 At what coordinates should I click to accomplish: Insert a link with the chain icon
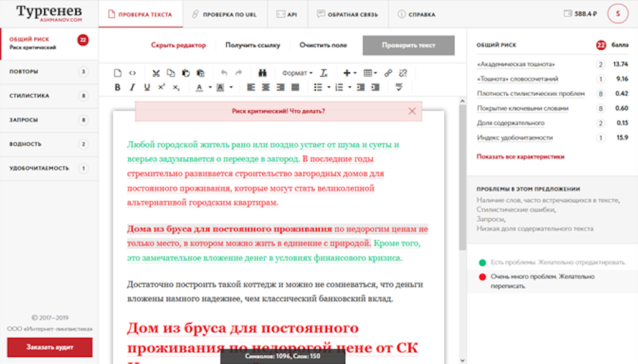(388, 73)
